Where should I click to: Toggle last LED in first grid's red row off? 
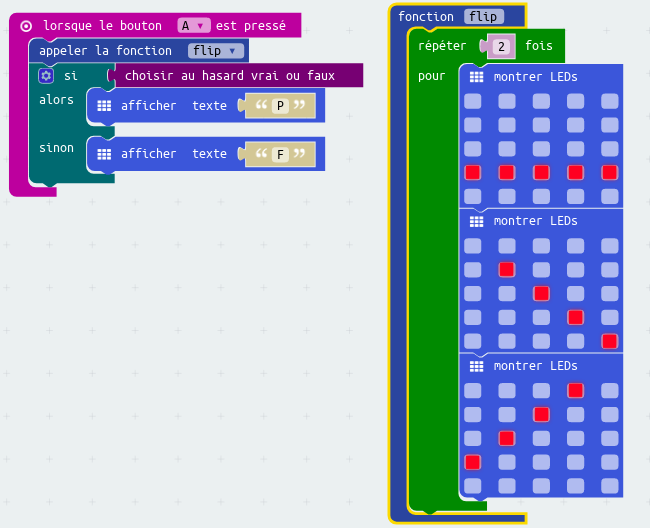(x=609, y=172)
